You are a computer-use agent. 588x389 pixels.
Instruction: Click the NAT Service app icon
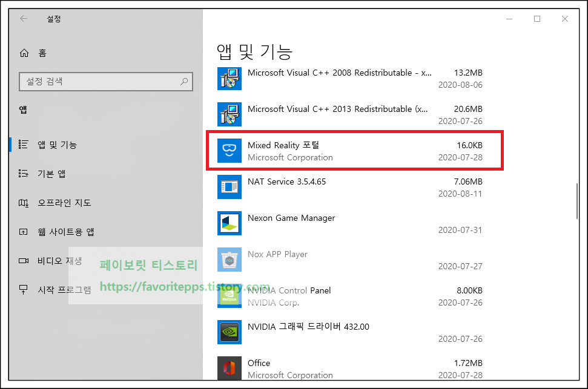click(230, 187)
